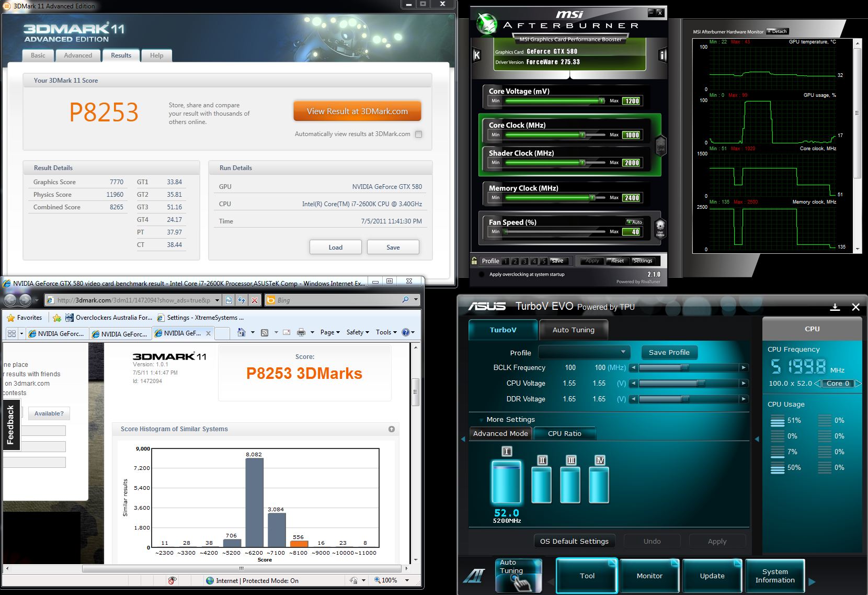This screenshot has height=595, width=868.
Task: Click the Feedback side tab on 3dmark page
Action: coord(11,425)
